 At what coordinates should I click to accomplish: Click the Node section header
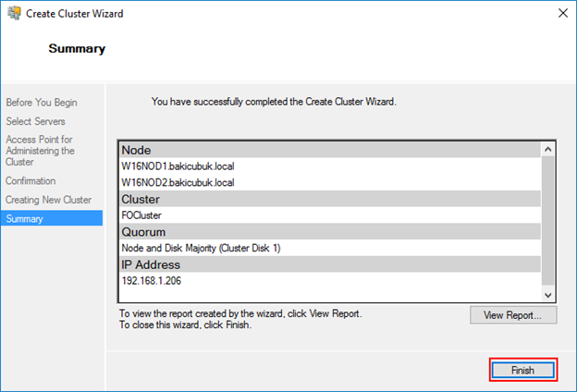pyautogui.click(x=330, y=150)
